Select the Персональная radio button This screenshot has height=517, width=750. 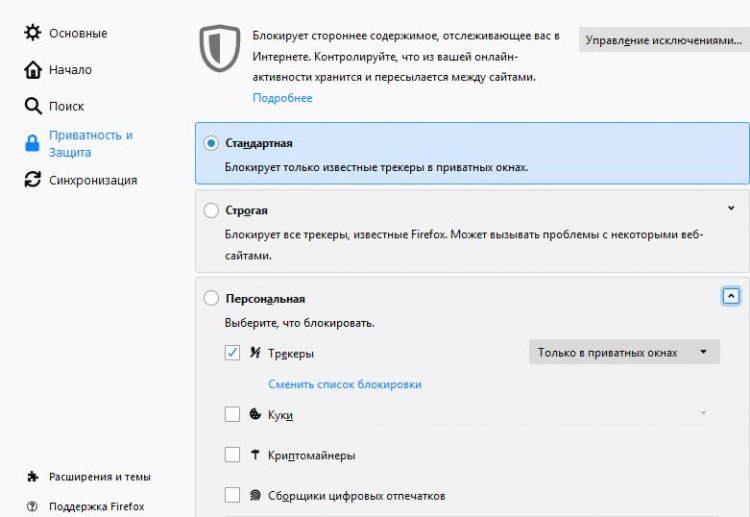(211, 298)
